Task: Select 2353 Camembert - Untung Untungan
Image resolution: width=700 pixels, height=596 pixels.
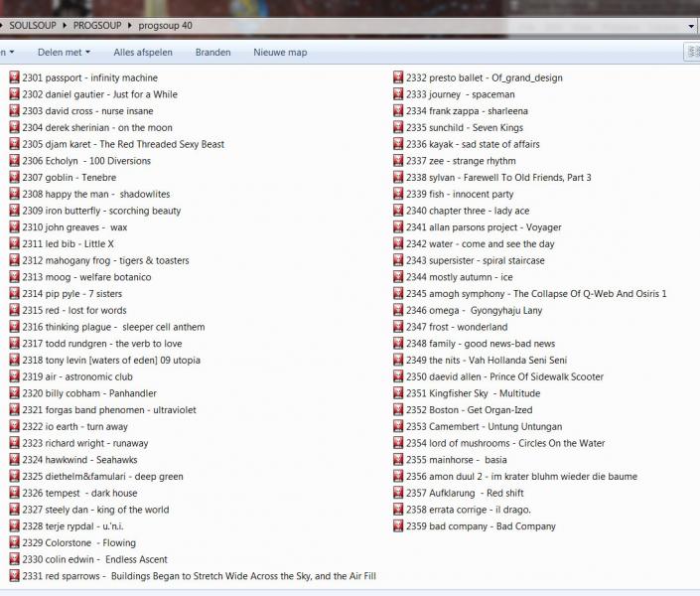Action: [x=478, y=427]
